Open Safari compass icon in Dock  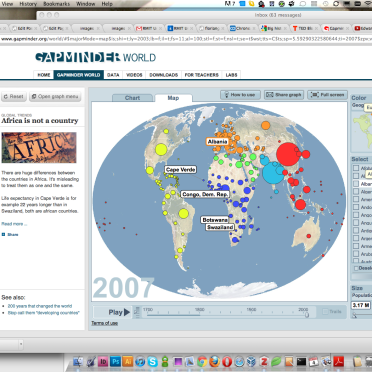point(239,361)
